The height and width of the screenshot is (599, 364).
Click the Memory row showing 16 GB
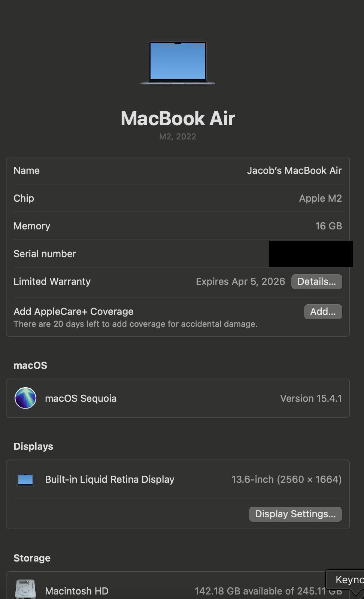point(178,226)
